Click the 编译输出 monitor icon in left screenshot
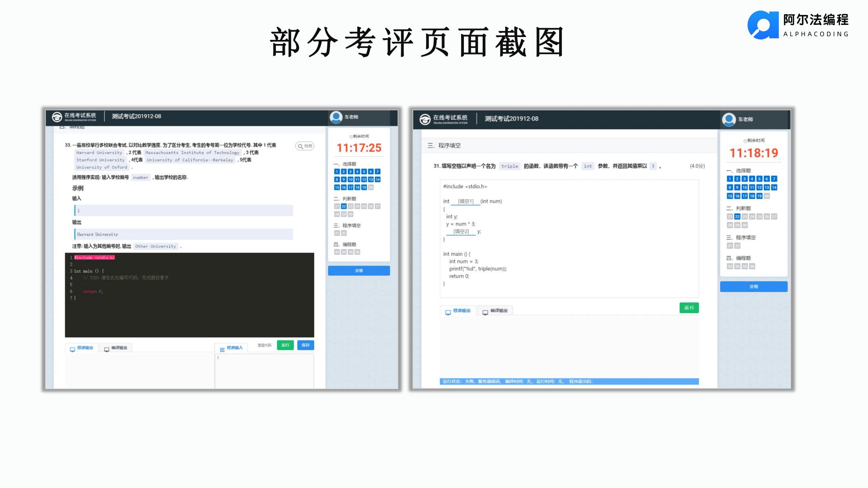The height and width of the screenshot is (488, 868). 107,349
